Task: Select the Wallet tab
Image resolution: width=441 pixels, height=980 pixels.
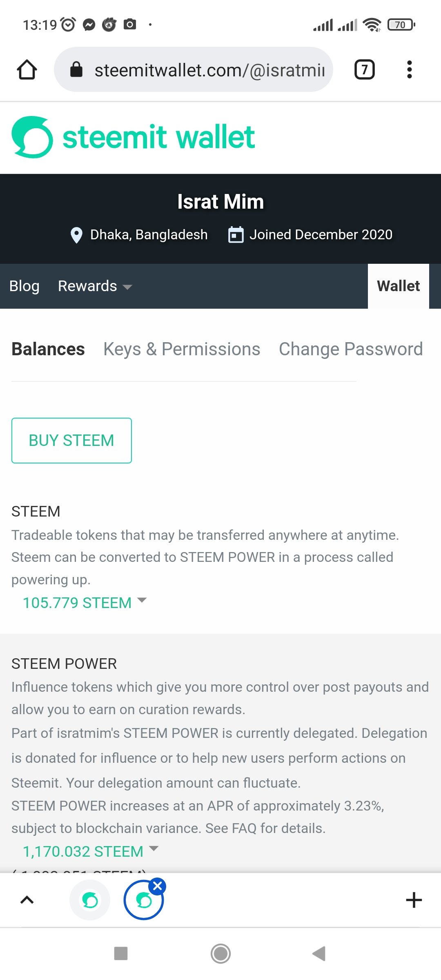Action: click(398, 286)
